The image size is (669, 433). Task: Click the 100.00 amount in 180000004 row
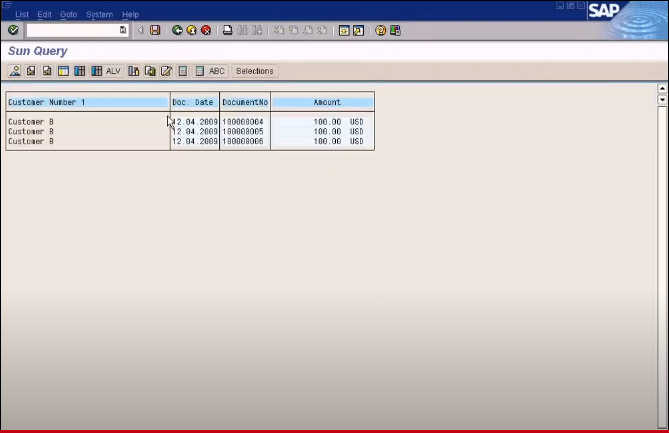[x=327, y=122]
